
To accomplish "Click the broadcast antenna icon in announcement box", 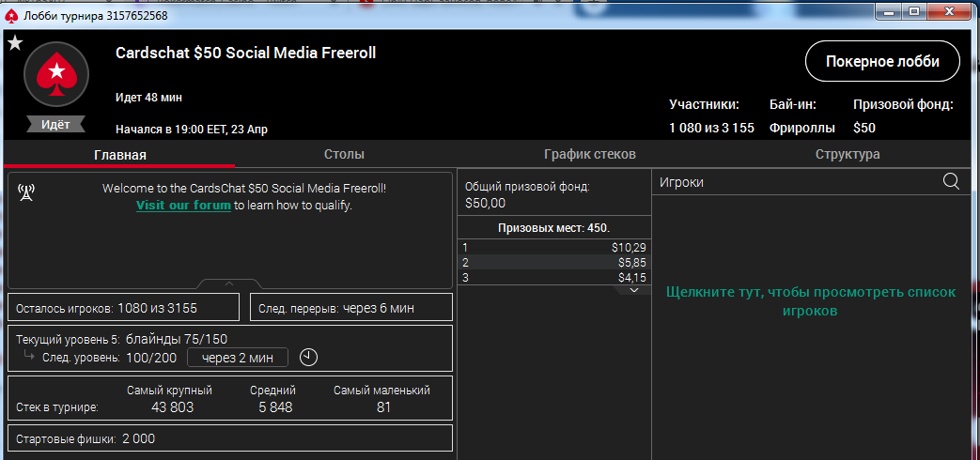I will point(25,192).
